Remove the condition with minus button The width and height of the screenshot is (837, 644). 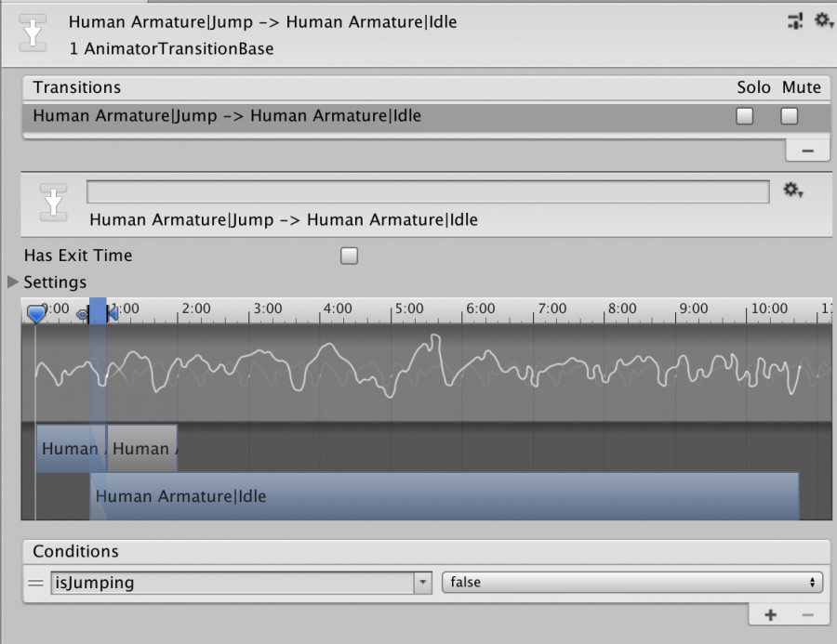point(807,614)
